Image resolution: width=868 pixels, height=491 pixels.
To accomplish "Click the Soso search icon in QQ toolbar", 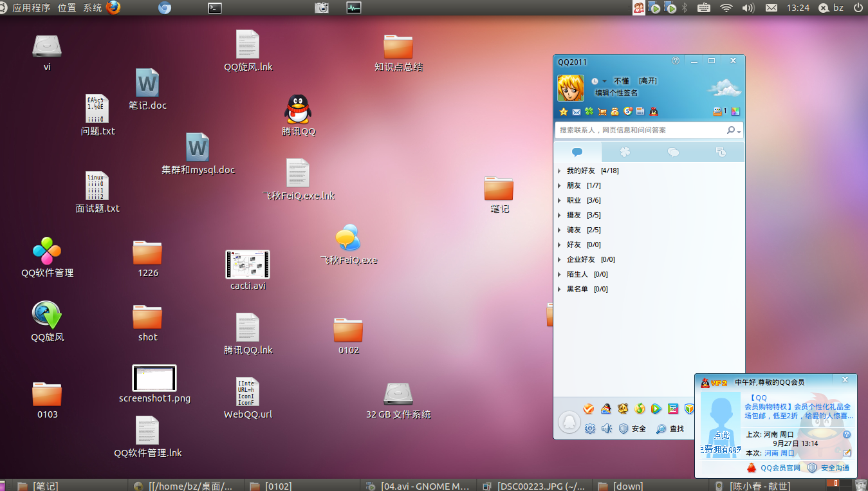I will (628, 111).
